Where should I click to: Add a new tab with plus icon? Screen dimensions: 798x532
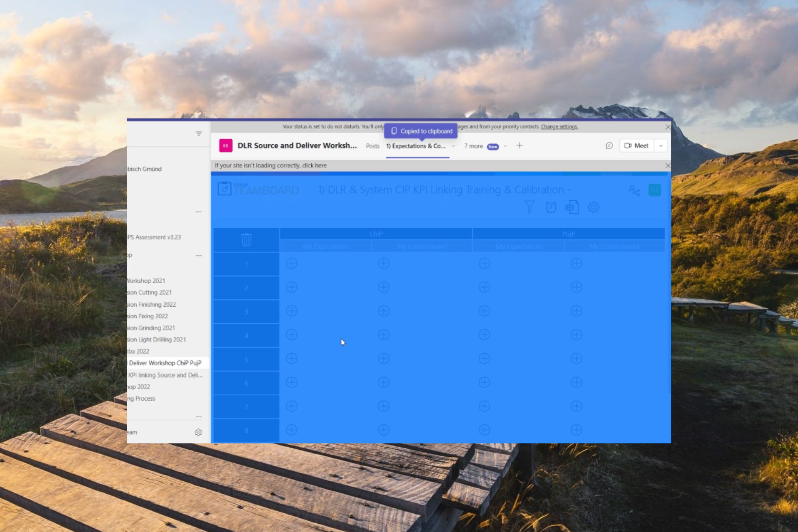coord(520,145)
